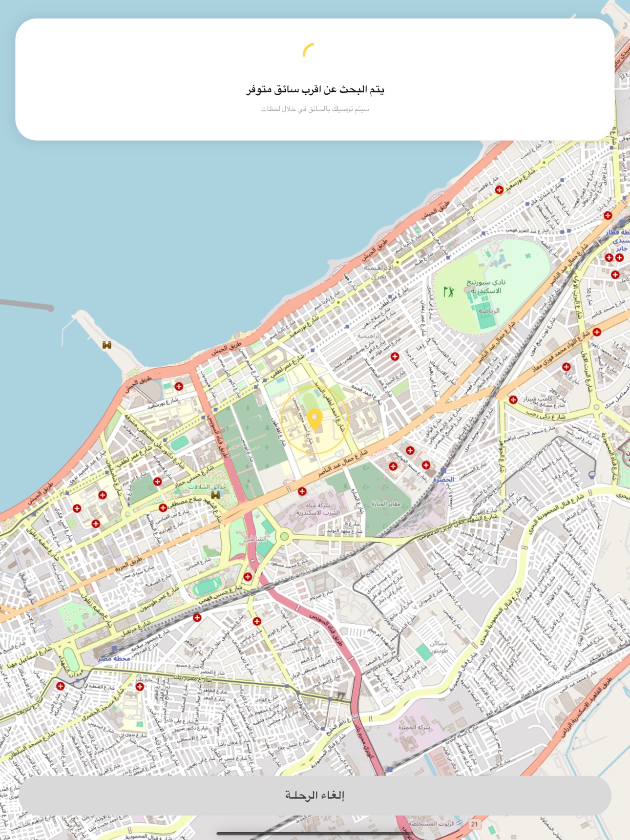Click the شركة الخميرة map label
This screenshot has height=840, width=630.
[x=414, y=727]
